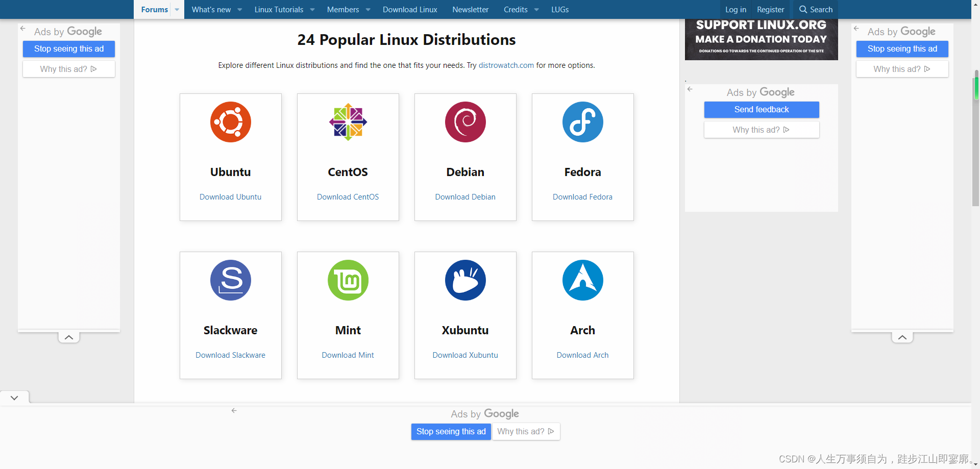This screenshot has height=469, width=980.
Task: Open the LUGs menu item
Action: tap(560, 10)
